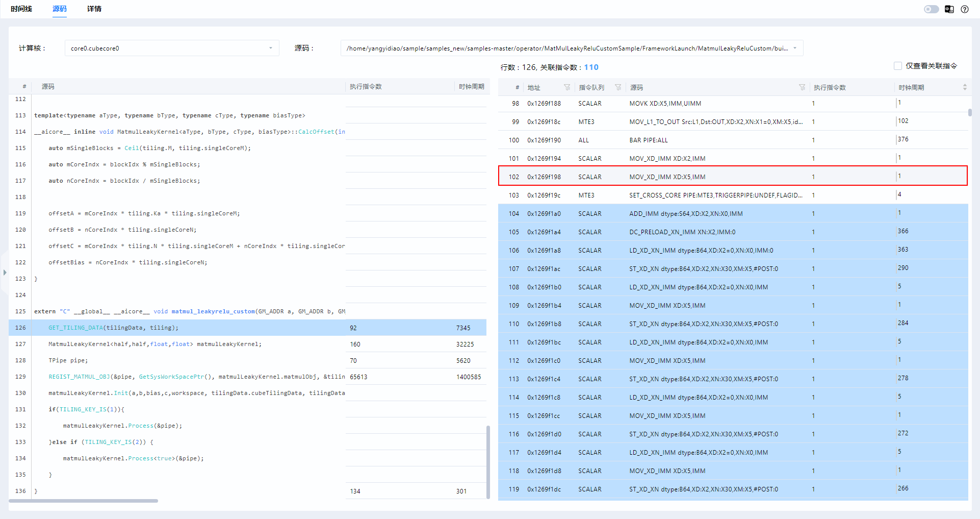Select instruction row 119 ST_XD_XN

[733, 489]
